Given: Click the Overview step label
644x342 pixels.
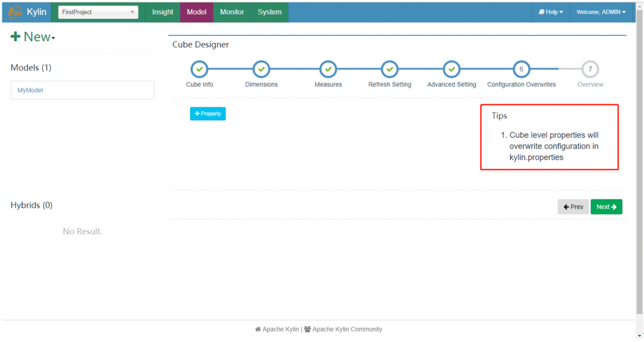Looking at the screenshot, I should (x=590, y=84).
